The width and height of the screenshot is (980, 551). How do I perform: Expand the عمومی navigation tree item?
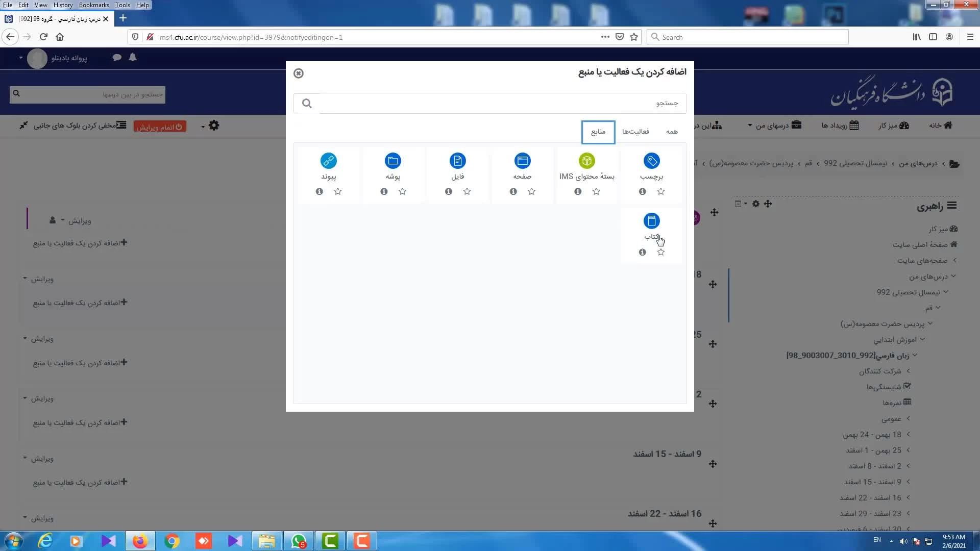coord(908,419)
